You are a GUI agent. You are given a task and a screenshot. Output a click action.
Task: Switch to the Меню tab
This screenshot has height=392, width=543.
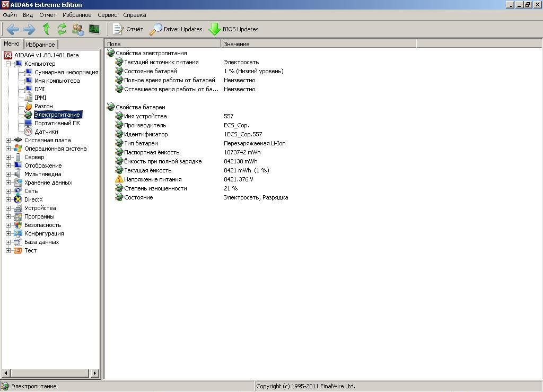coord(12,43)
